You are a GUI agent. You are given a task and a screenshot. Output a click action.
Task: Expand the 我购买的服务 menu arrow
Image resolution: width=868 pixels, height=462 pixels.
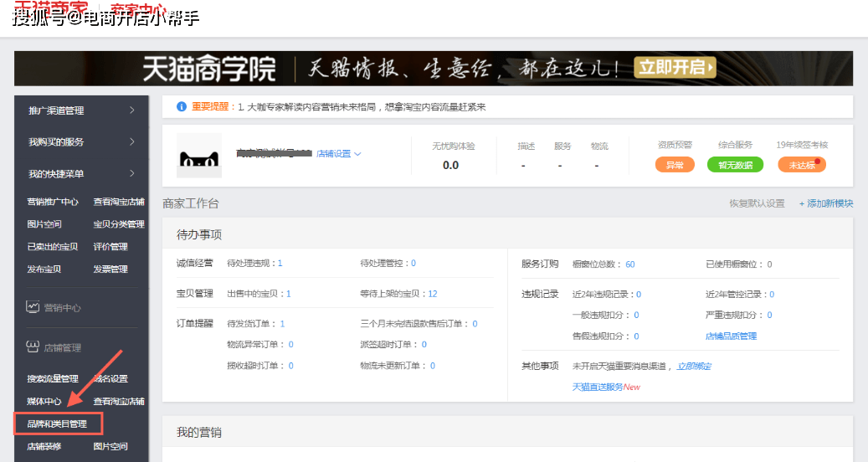(x=131, y=141)
